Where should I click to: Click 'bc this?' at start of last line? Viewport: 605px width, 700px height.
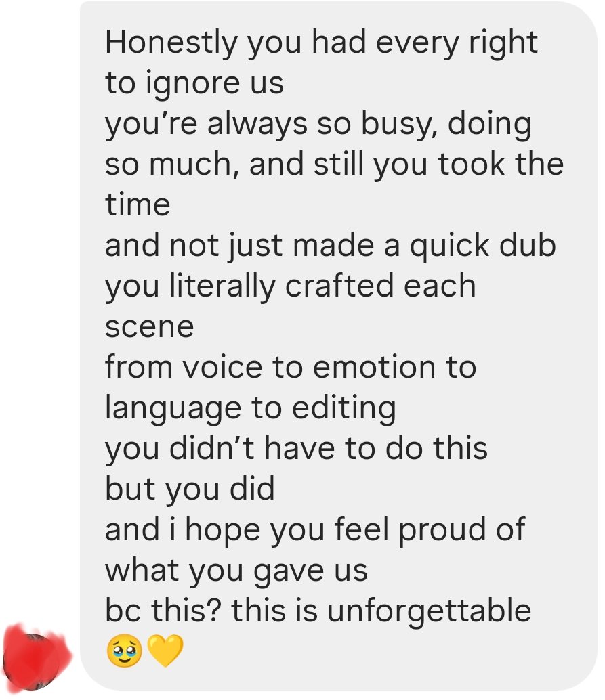[163, 611]
